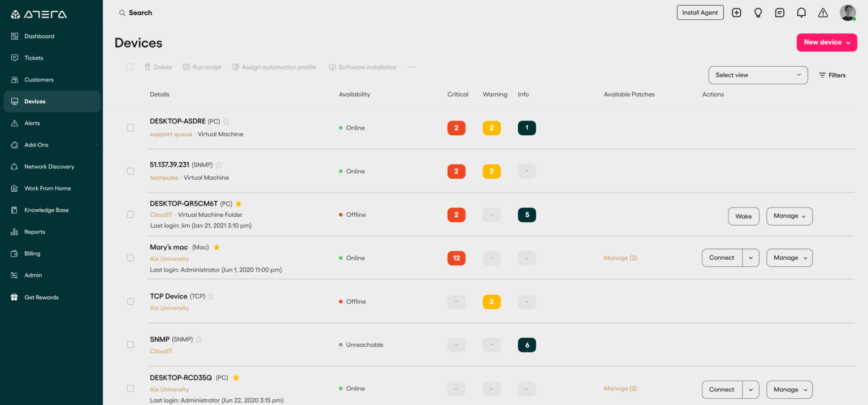Open the chat messages icon
Viewport: 868px width, 405px height.
point(780,12)
